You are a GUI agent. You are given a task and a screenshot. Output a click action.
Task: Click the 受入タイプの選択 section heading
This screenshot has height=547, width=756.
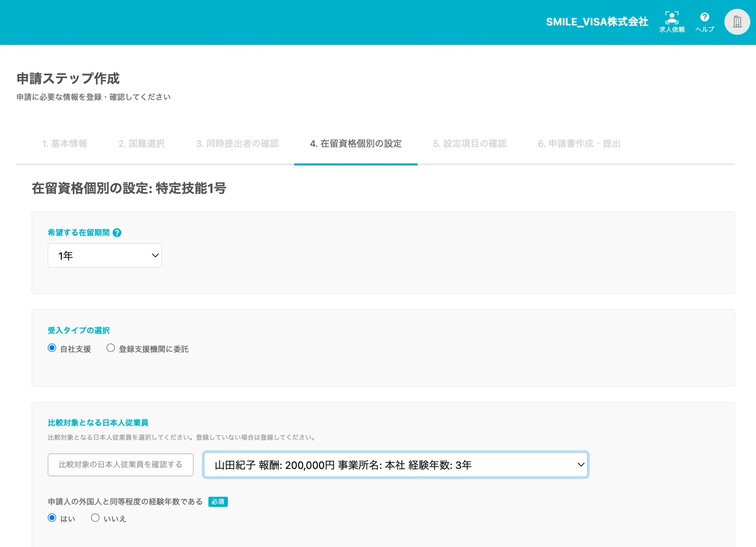(79, 331)
